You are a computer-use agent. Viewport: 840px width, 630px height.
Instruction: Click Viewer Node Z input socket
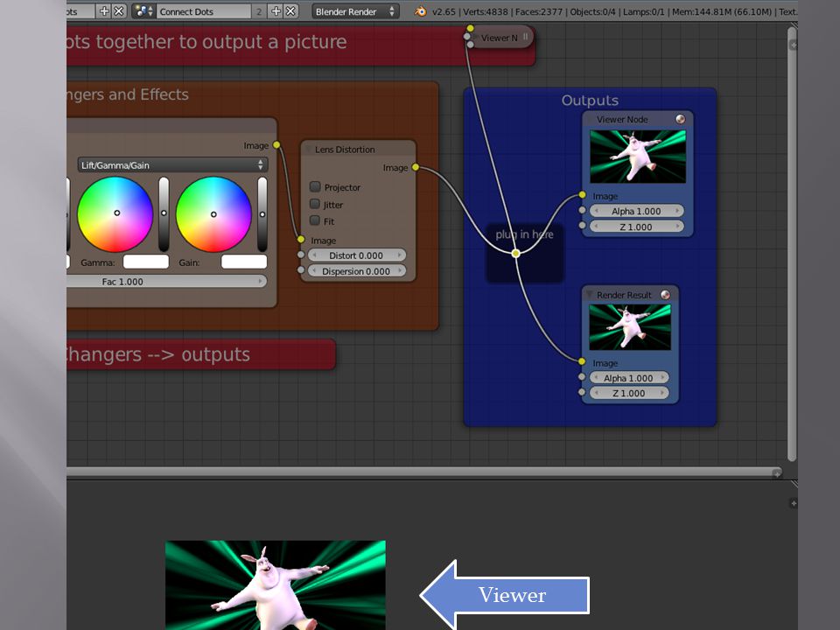tap(583, 226)
